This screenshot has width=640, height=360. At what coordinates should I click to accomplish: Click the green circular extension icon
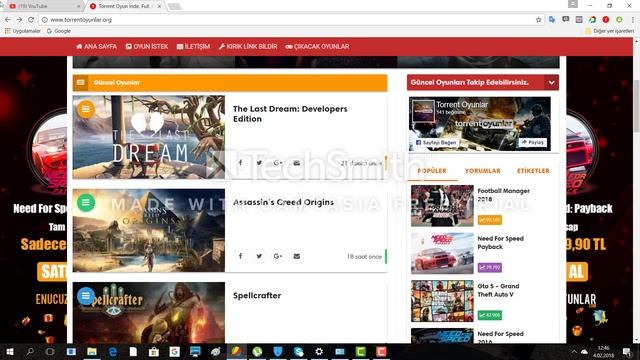[619, 20]
